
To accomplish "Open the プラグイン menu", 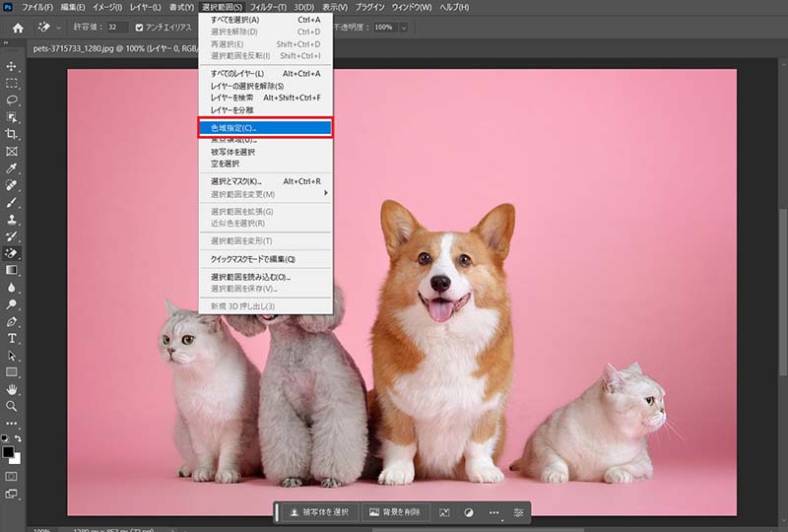I will click(x=370, y=7).
